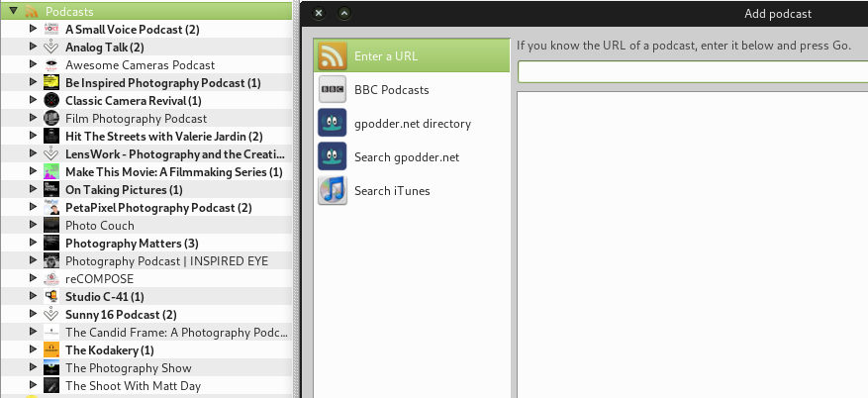Select The Candid Frame: A Photography Podc…

coord(176,332)
